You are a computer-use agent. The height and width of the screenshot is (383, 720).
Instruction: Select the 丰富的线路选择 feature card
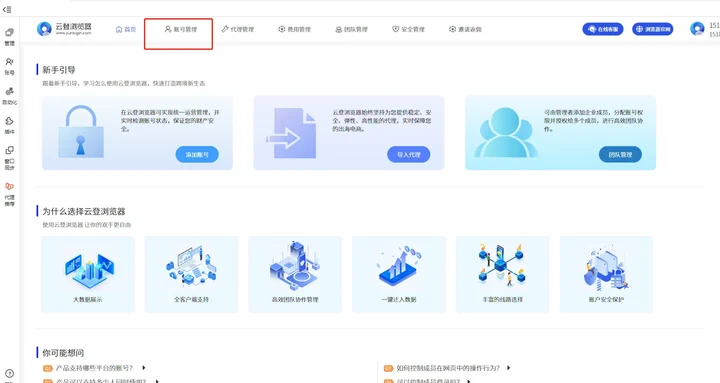click(502, 274)
